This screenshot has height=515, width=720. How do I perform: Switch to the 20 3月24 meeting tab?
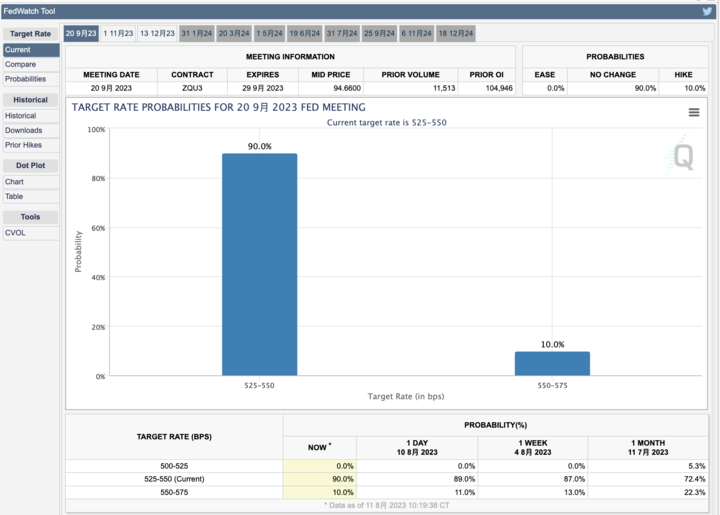pyautogui.click(x=234, y=34)
